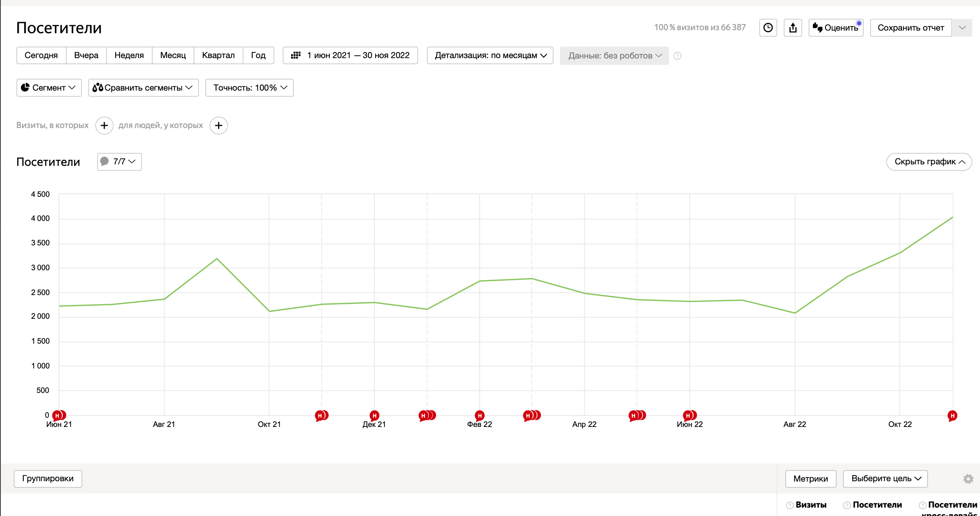980x516 pixels.
Task: Select the Вчера period tab
Action: [x=86, y=55]
